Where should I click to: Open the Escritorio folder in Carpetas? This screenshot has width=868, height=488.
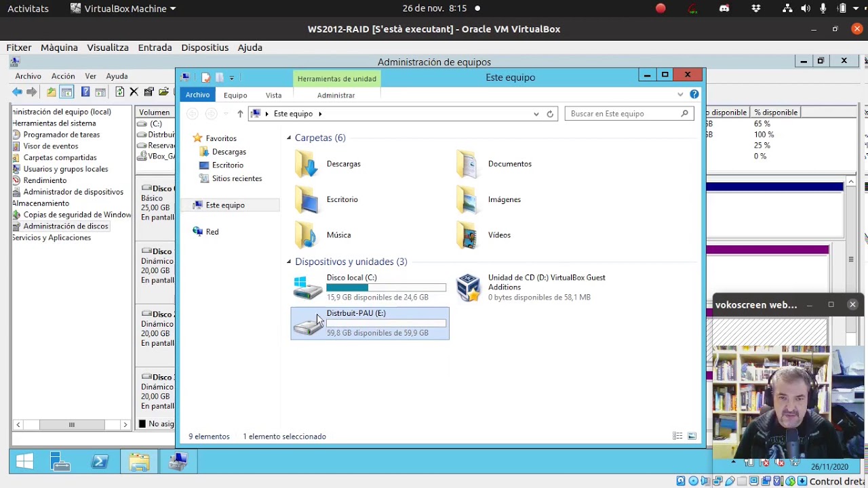(x=327, y=199)
